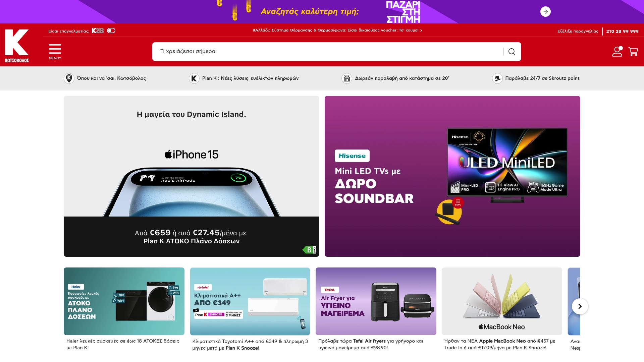Click the iPhone price 'Από €659' text

click(153, 233)
